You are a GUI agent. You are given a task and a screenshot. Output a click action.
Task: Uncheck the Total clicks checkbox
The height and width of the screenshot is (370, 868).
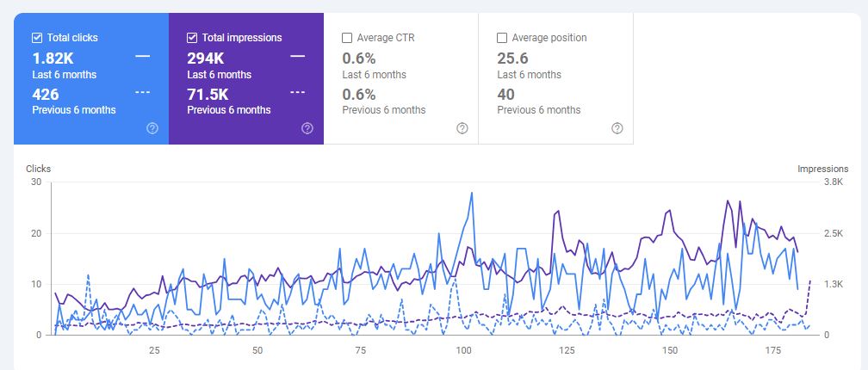(37, 38)
